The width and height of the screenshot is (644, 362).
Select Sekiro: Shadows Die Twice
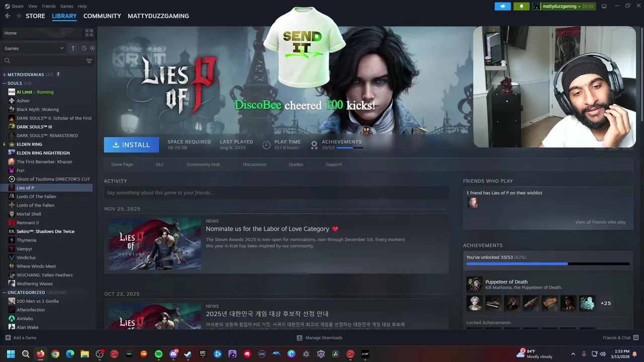[x=46, y=231]
